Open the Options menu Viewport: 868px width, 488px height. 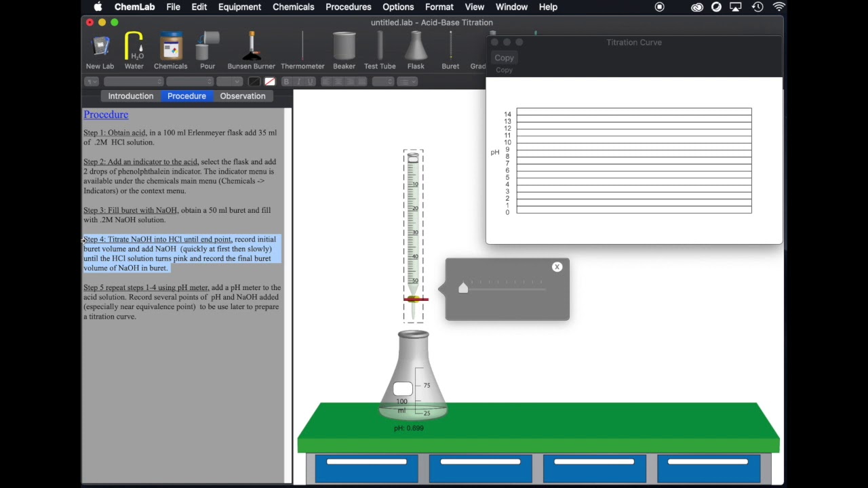coord(398,7)
